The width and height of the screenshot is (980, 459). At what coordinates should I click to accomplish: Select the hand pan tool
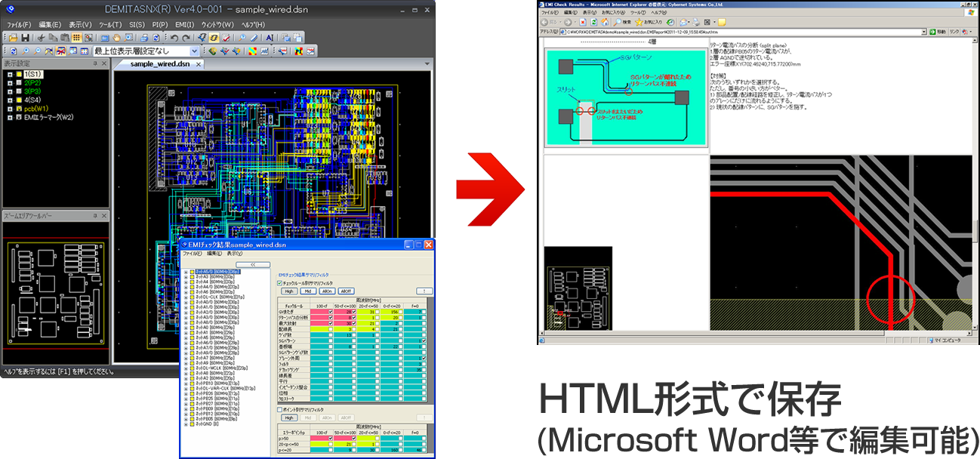[x=117, y=38]
